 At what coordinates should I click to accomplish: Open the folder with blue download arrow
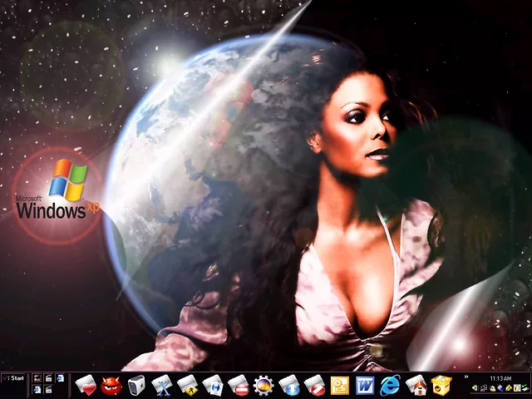pos(289,385)
